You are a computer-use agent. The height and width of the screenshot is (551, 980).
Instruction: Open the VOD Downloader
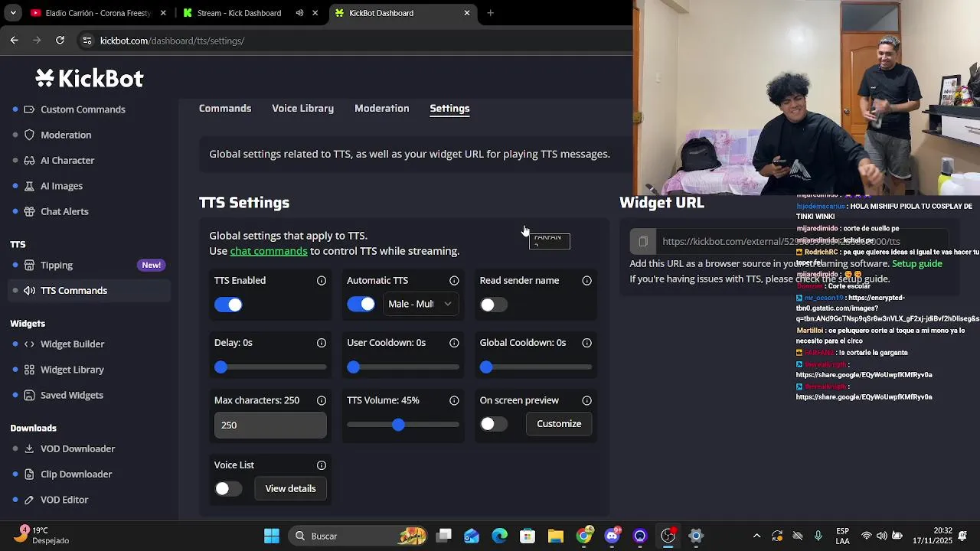point(77,449)
